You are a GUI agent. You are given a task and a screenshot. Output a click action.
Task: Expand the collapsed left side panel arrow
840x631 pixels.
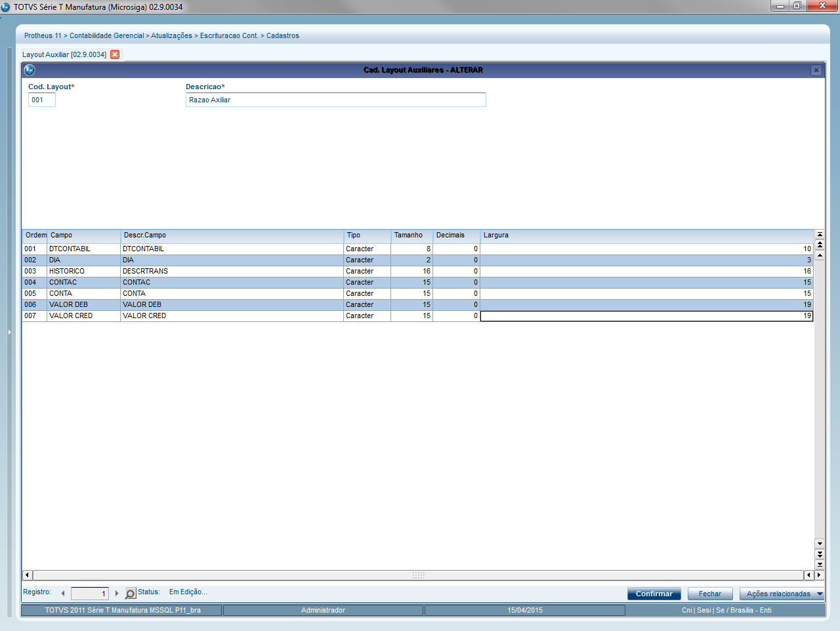tap(9, 333)
